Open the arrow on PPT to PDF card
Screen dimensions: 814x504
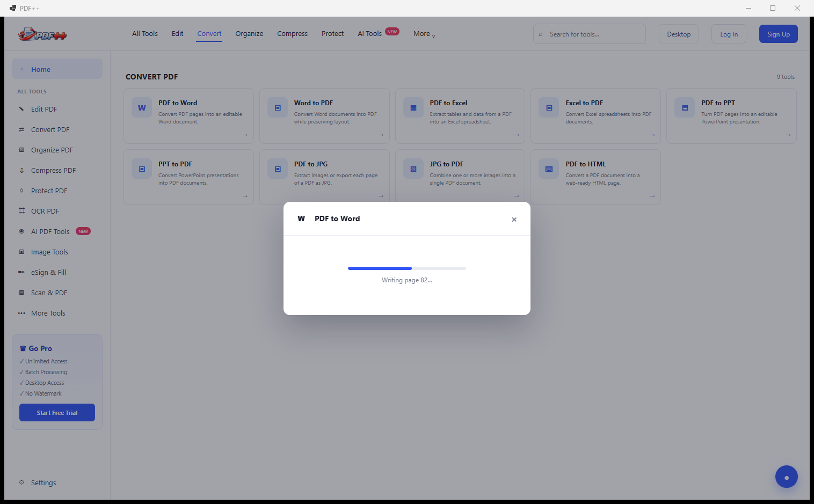[x=245, y=196]
